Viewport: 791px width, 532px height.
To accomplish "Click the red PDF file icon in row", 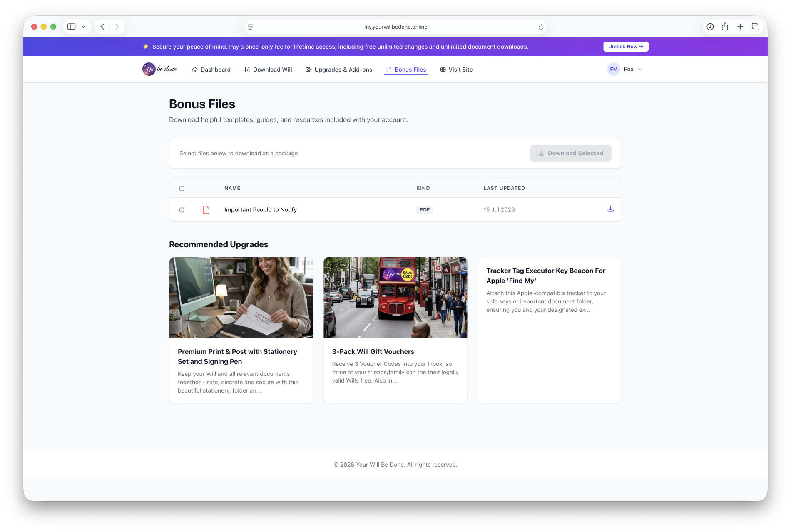I will (206, 210).
